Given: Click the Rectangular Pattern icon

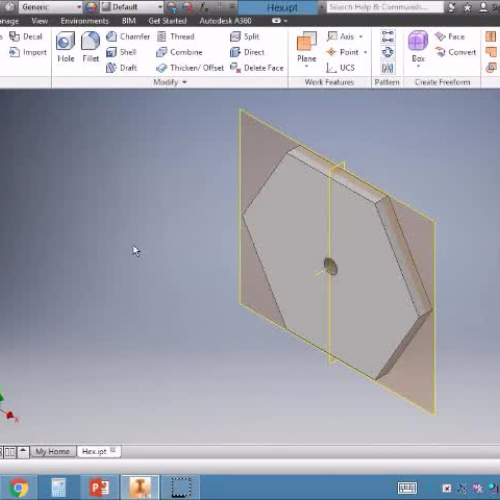Looking at the screenshot, I should click(388, 36).
